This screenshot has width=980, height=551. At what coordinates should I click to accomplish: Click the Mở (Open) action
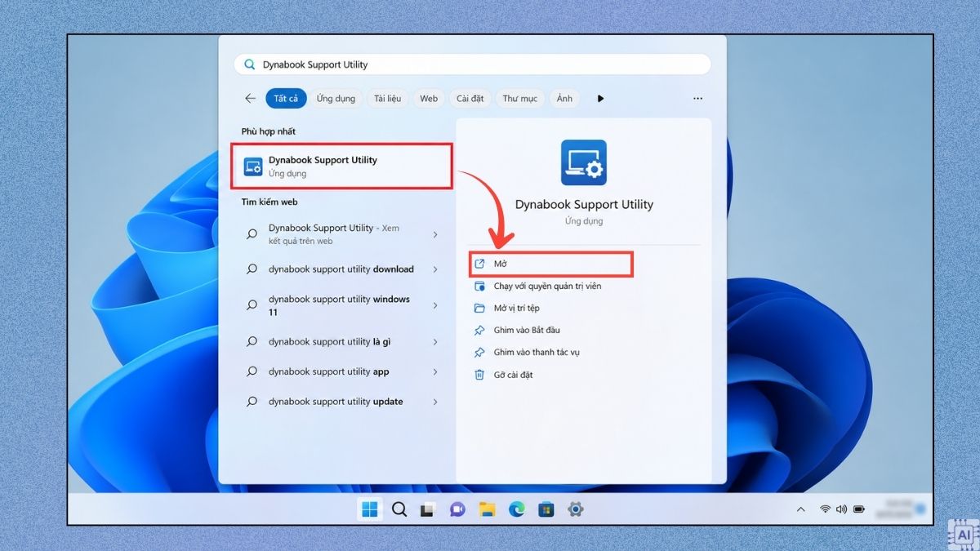tap(551, 264)
